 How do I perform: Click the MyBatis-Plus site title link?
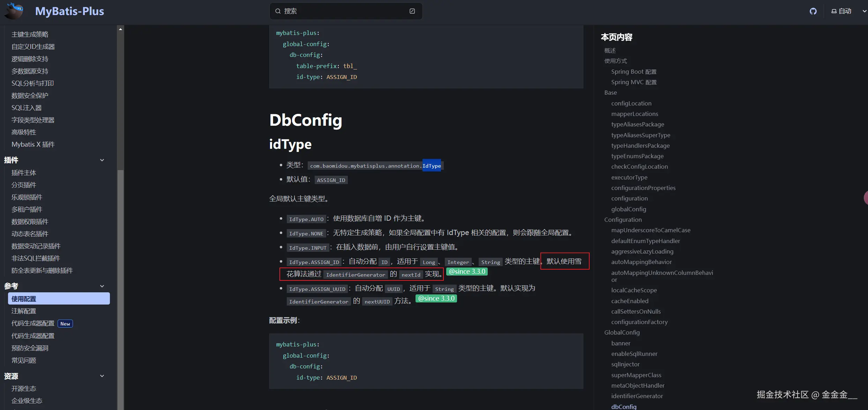click(x=69, y=11)
